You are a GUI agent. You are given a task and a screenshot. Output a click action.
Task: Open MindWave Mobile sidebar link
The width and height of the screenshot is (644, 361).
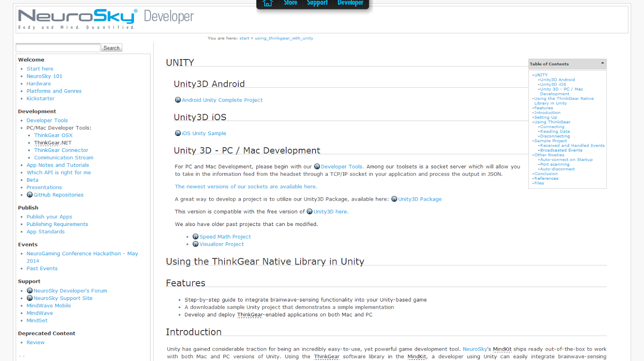[x=49, y=306]
